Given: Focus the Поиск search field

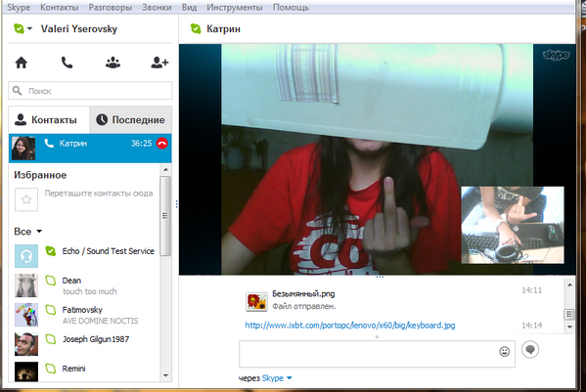Looking at the screenshot, I should tap(90, 91).
